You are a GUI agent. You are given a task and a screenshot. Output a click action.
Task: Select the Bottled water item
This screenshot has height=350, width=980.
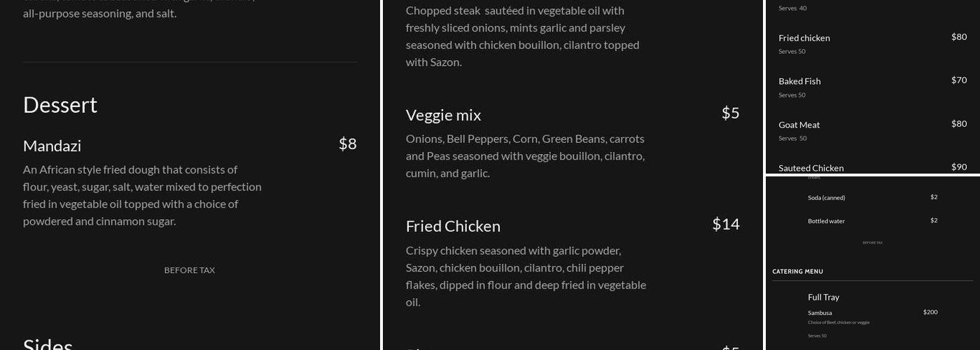coord(826,221)
